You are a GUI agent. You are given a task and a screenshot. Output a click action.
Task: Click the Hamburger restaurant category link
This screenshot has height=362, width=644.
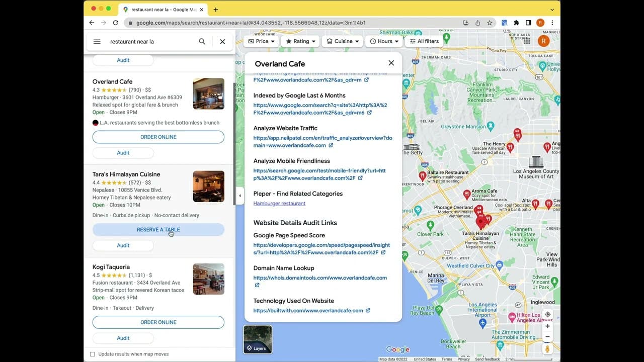pos(279,204)
